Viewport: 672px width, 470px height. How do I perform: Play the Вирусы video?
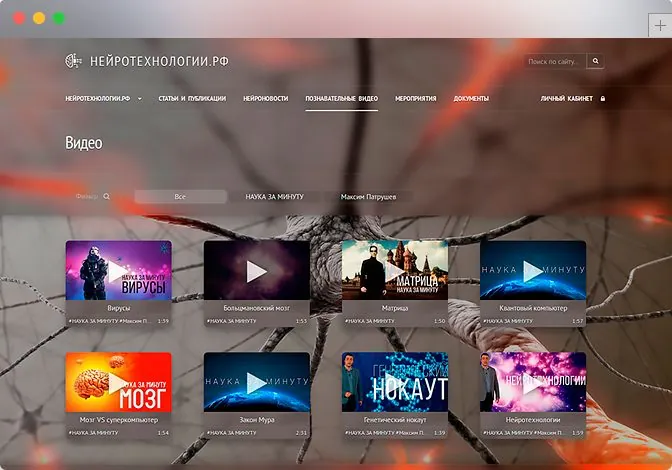tap(117, 272)
